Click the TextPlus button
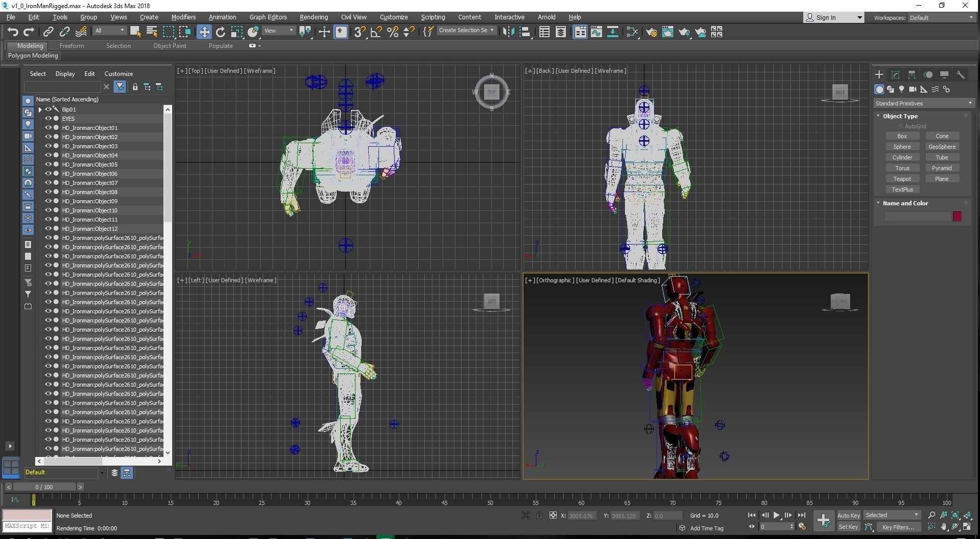The image size is (980, 539). [x=902, y=189]
